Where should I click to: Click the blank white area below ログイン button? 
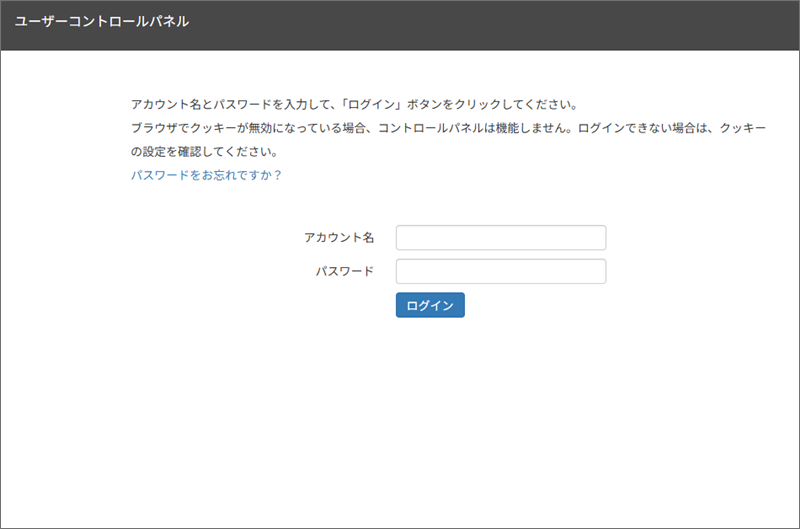coord(430,420)
